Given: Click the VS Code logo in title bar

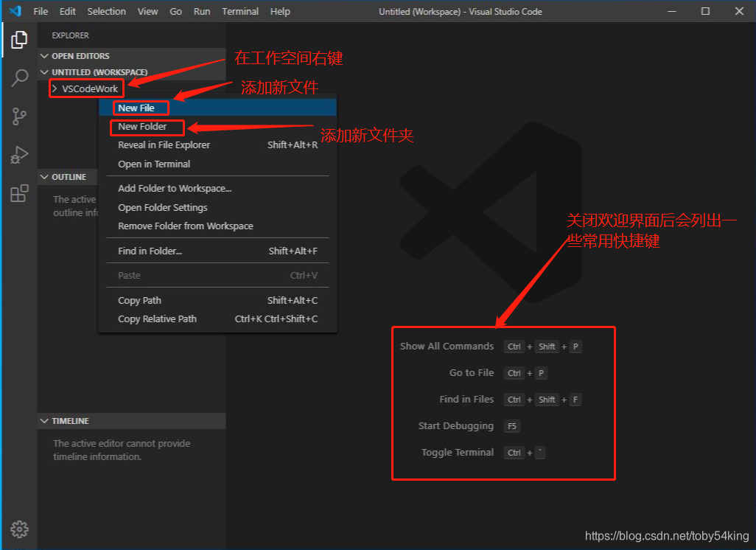Looking at the screenshot, I should click(15, 11).
